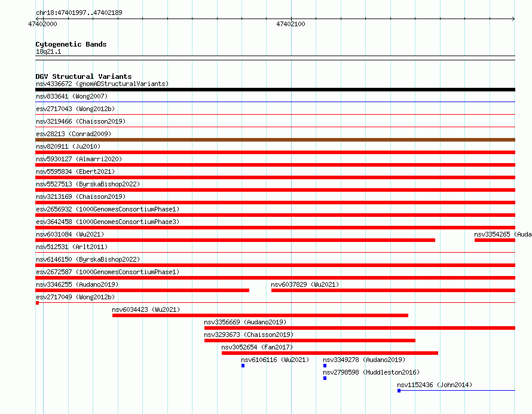Open nsv512531 (Arlt2011) variant
Image resolution: width=532 pixels, height=414 pixels.
click(72, 247)
